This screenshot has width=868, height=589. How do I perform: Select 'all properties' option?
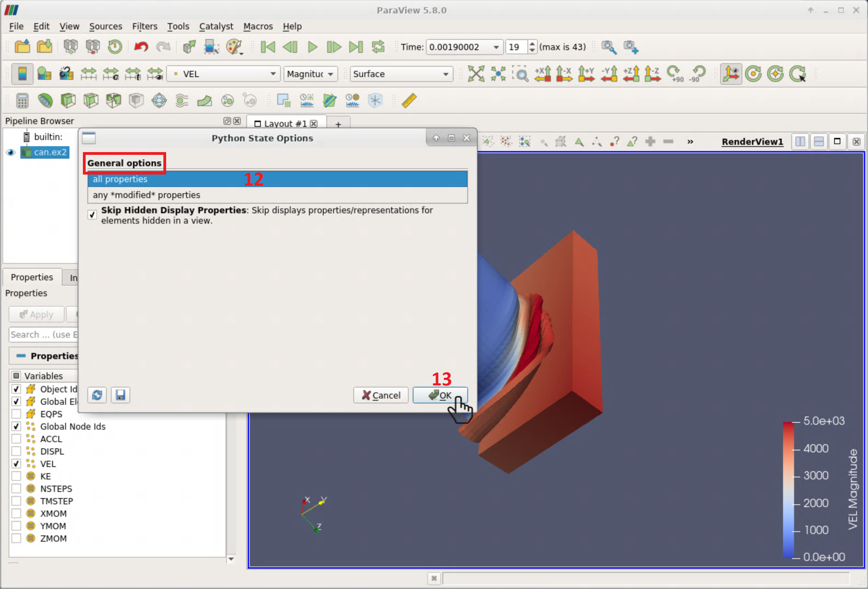[x=277, y=179]
